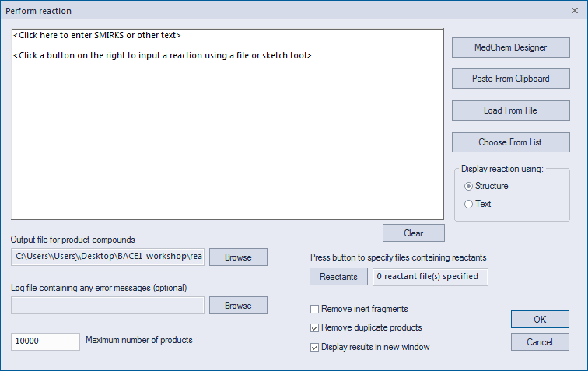Image resolution: width=588 pixels, height=371 pixels.
Task: Browse for product compounds output file
Action: tap(238, 257)
